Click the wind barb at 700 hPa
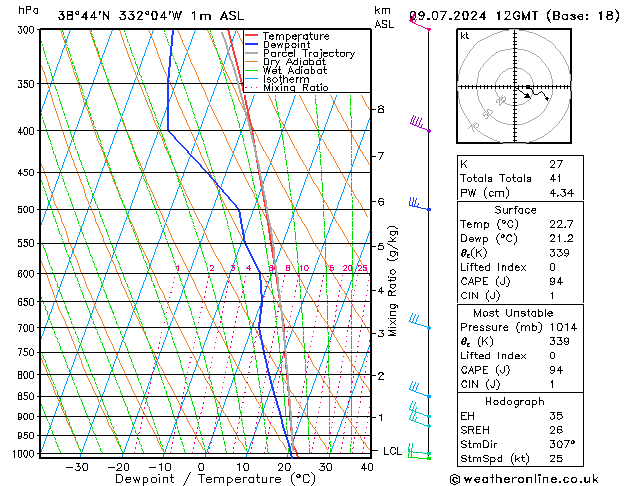The width and height of the screenshot is (629, 486). [420, 322]
